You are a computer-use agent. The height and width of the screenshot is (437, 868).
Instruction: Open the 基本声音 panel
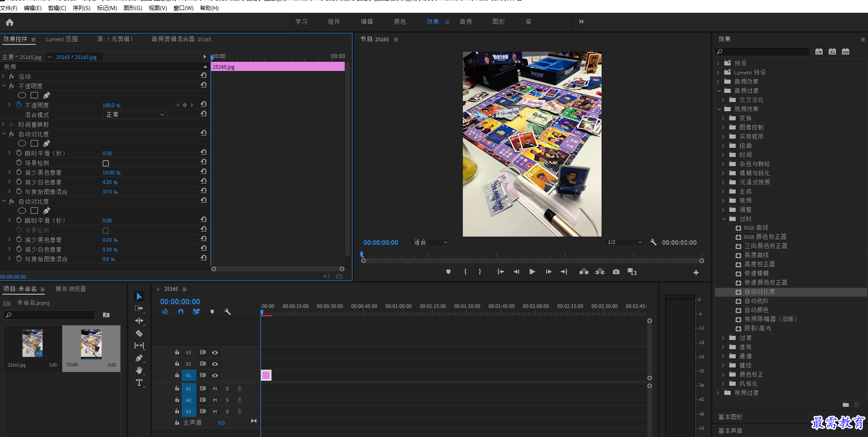coord(730,431)
